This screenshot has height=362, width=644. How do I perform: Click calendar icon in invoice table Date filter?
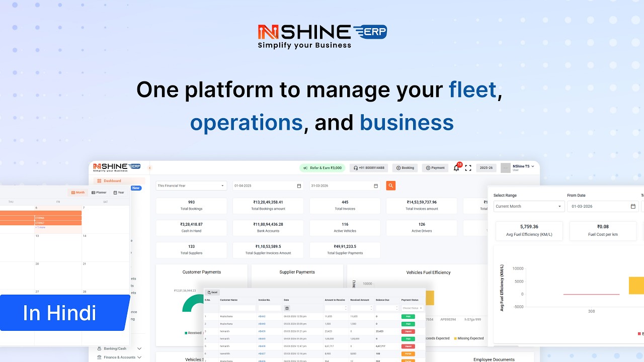pos(287,308)
